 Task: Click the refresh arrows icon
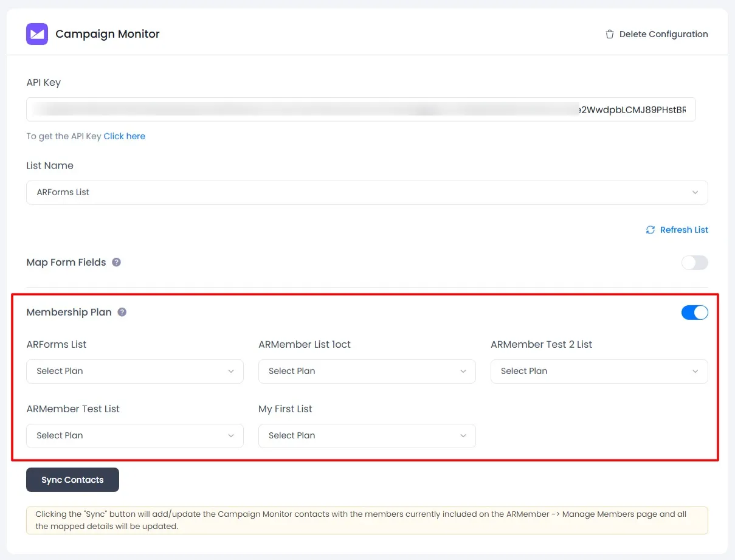[x=650, y=230]
